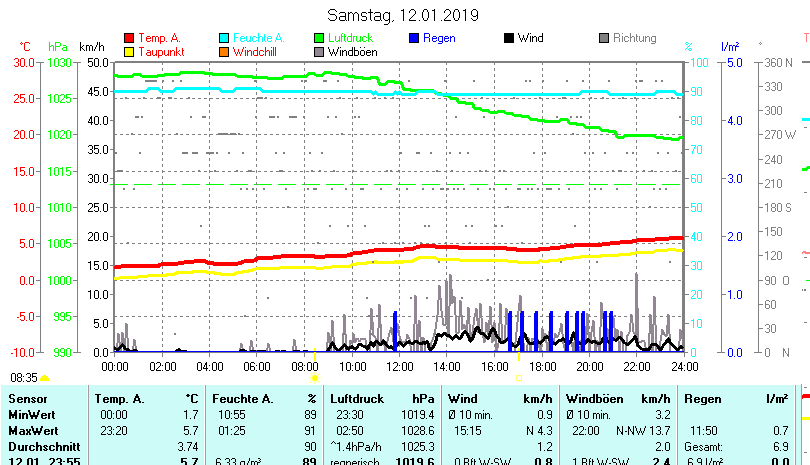The image size is (810, 465).
Task: Click the Samstag, 12.01.2019 date title
Action: 404,15
